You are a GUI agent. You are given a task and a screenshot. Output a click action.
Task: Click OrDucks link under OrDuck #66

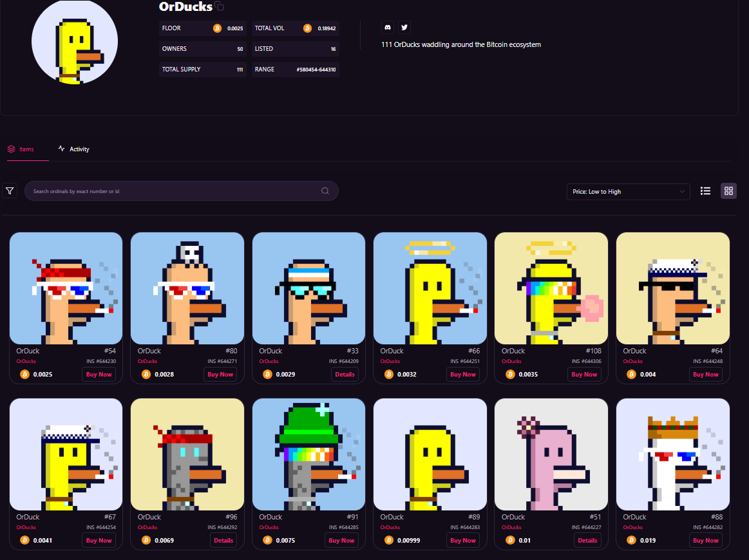(390, 361)
